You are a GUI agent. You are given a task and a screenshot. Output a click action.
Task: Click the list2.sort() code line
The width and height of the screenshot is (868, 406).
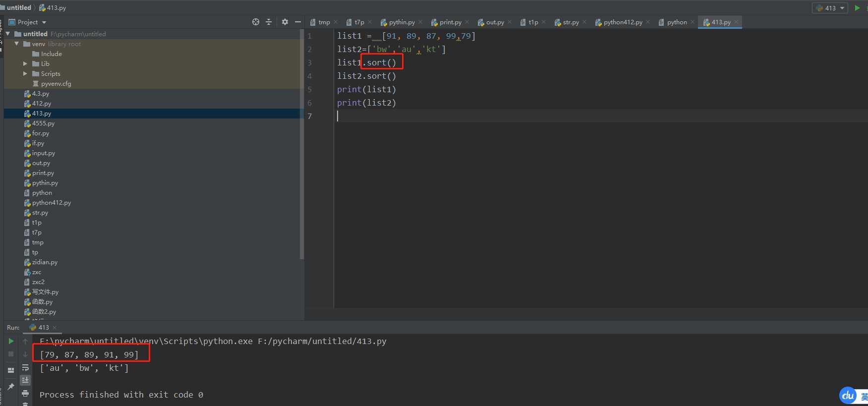366,76
